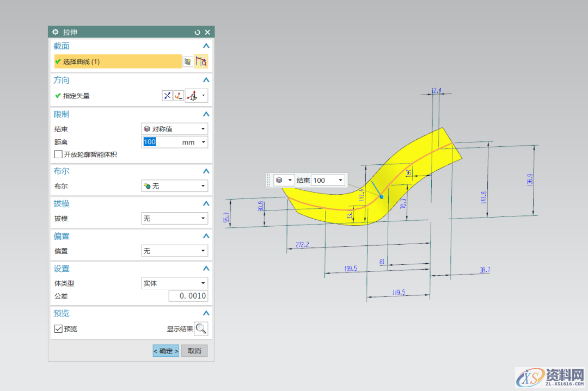Viewport: 588px width, 391px height.
Task: Open the vector dialog icon
Action: click(x=178, y=96)
